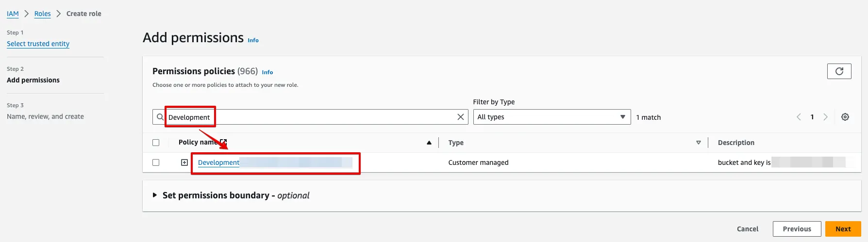Select all policies header checkbox
Viewport: 868px width, 242px height.
point(156,143)
